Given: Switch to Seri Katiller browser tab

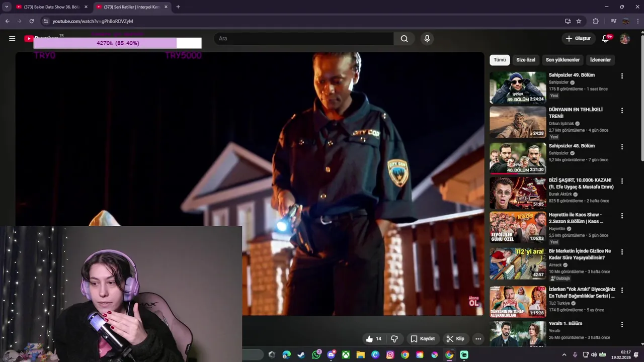Looking at the screenshot, I should 132,7.
